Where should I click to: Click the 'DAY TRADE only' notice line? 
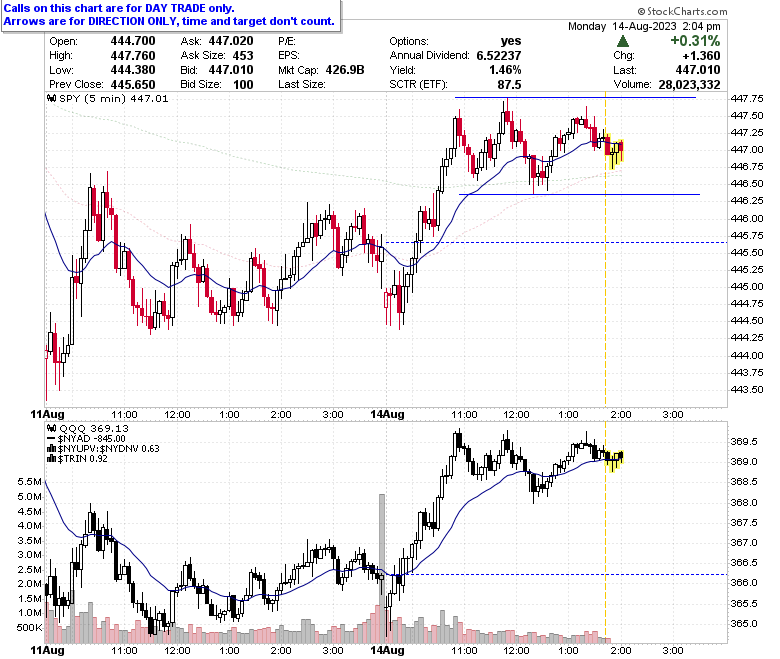tap(119, 8)
